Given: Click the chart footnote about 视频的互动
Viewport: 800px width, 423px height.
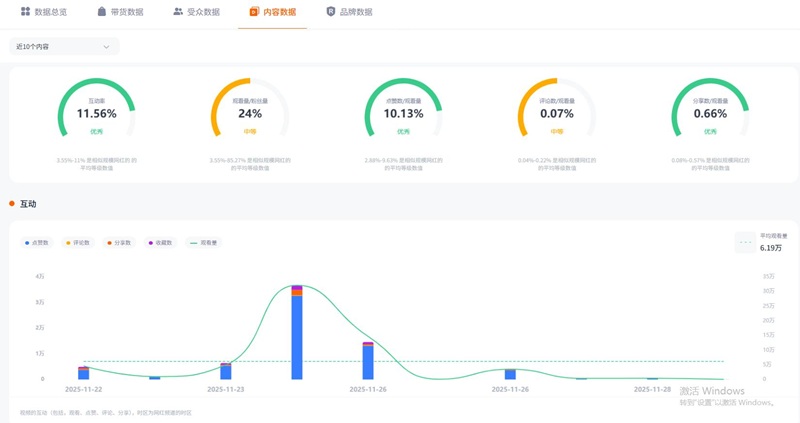Looking at the screenshot, I should coord(106,413).
